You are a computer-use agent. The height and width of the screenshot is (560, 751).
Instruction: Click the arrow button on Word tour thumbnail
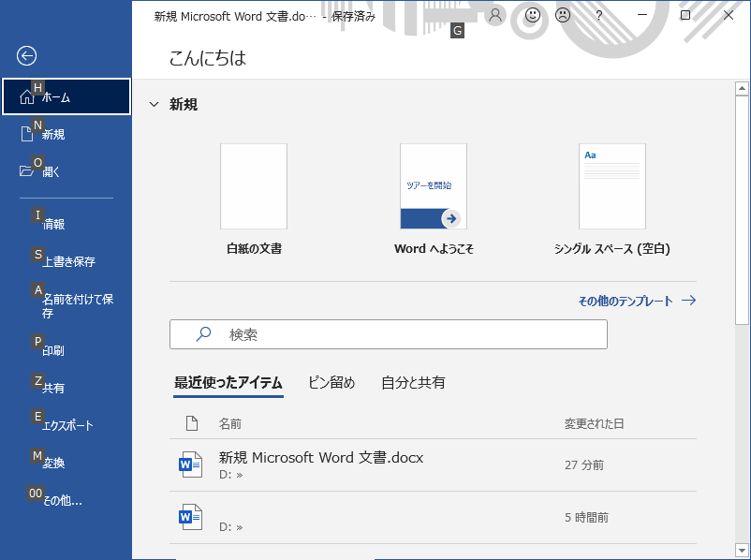click(450, 218)
